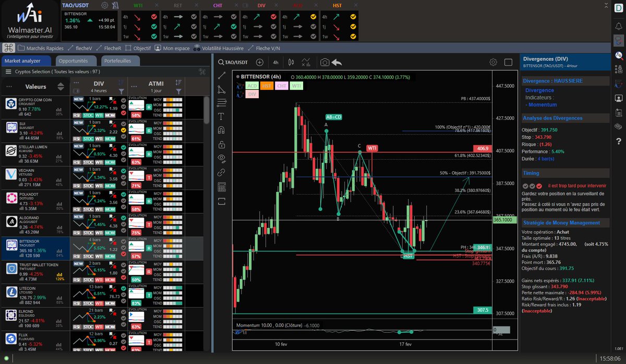Open DIV column options menu
Viewport: 626px width, 364px height.
76,82
